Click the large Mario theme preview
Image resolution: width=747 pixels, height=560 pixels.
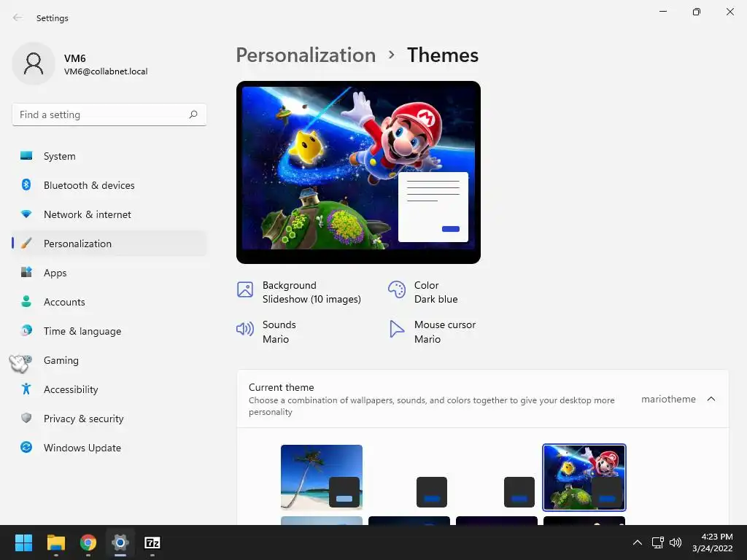(358, 172)
